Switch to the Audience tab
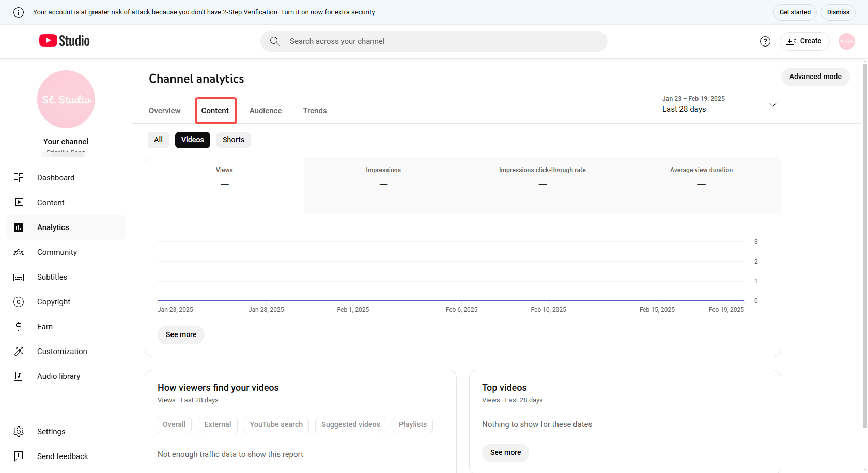 click(266, 111)
